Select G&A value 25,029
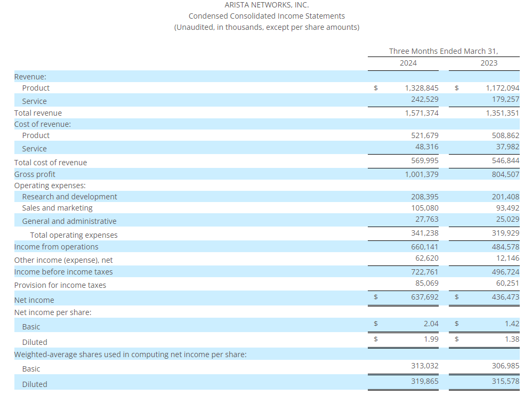Viewport: 532px width, 395px height. tap(507, 219)
